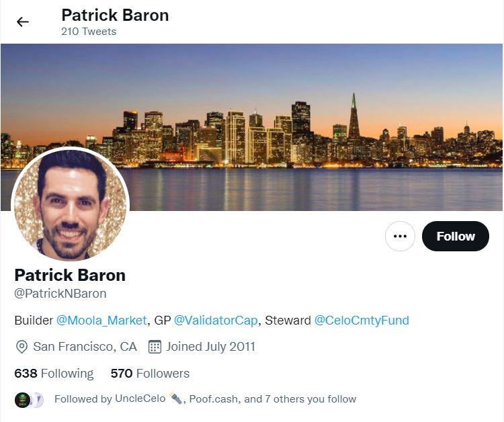
Task: Click the location pin icon
Action: (x=22, y=347)
